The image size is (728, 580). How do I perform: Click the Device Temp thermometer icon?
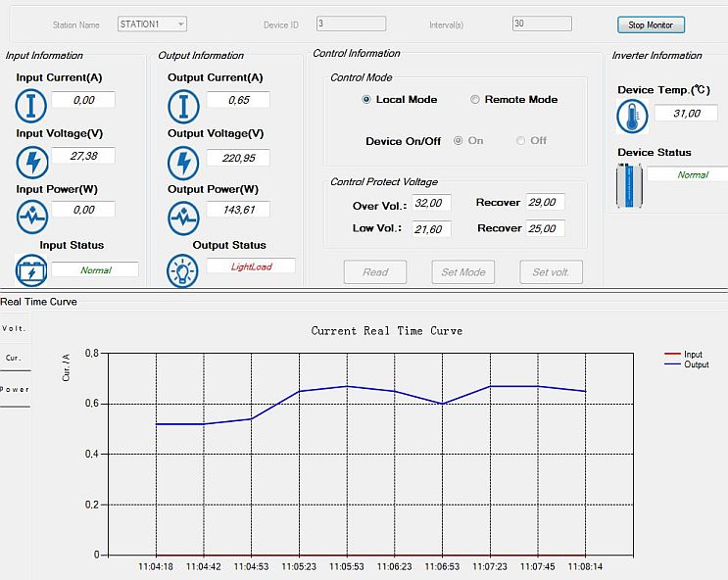(x=632, y=118)
